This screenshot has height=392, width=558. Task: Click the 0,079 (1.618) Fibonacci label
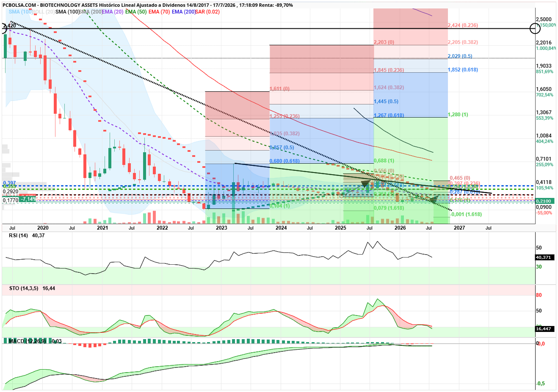[389, 208]
